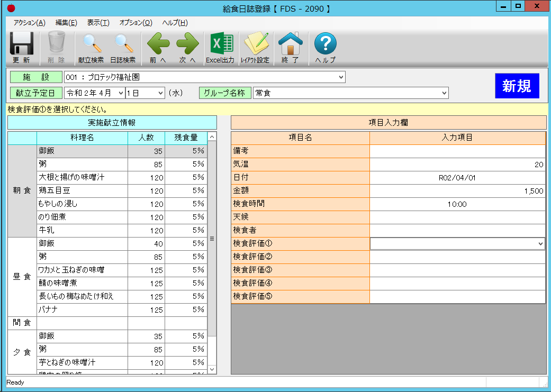Screen dimensions: 551x392
Task: Expand the グループ名称 常食 dropdown
Action: click(x=444, y=93)
